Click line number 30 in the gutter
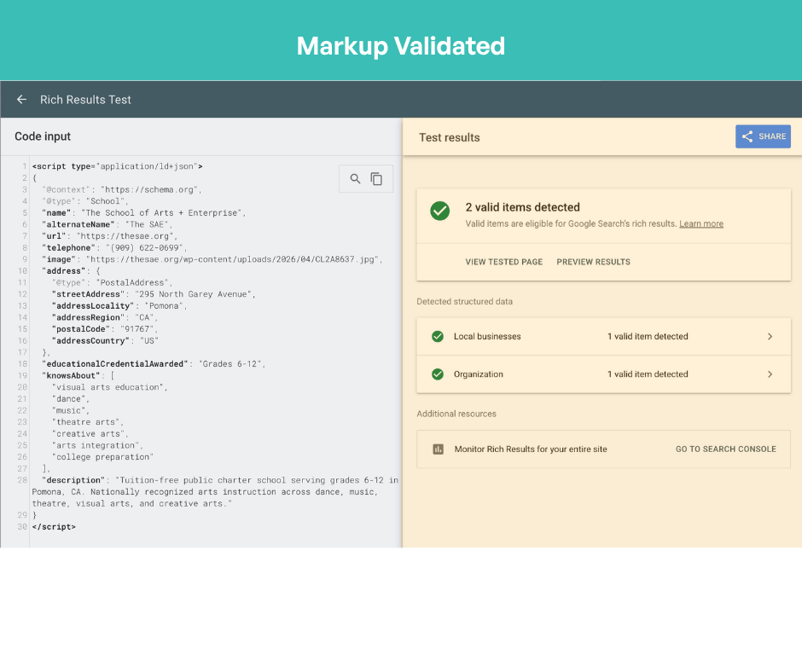 (22, 527)
